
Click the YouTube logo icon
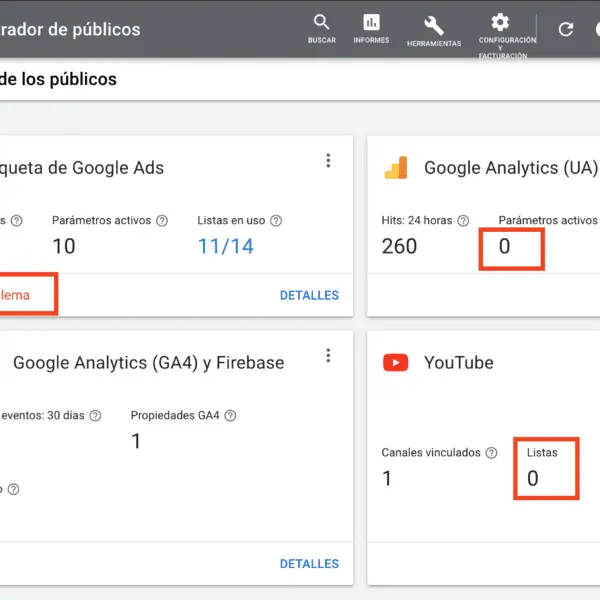pyautogui.click(x=396, y=362)
